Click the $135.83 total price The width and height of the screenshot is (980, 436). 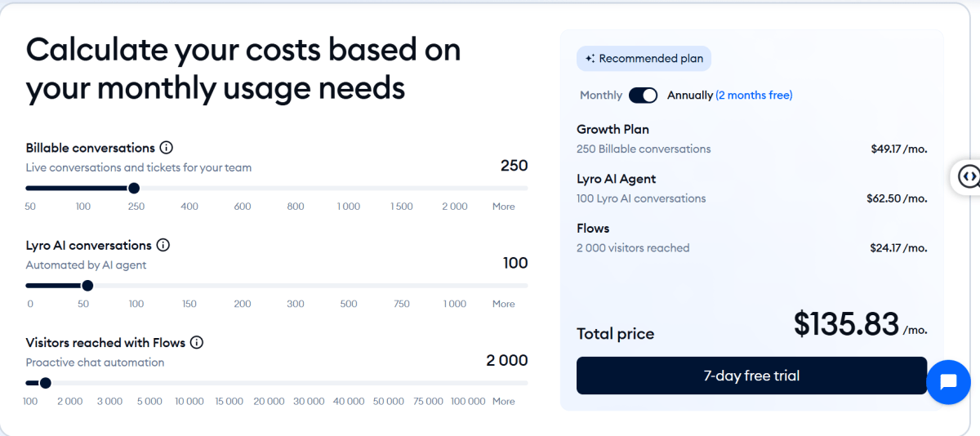pos(846,324)
